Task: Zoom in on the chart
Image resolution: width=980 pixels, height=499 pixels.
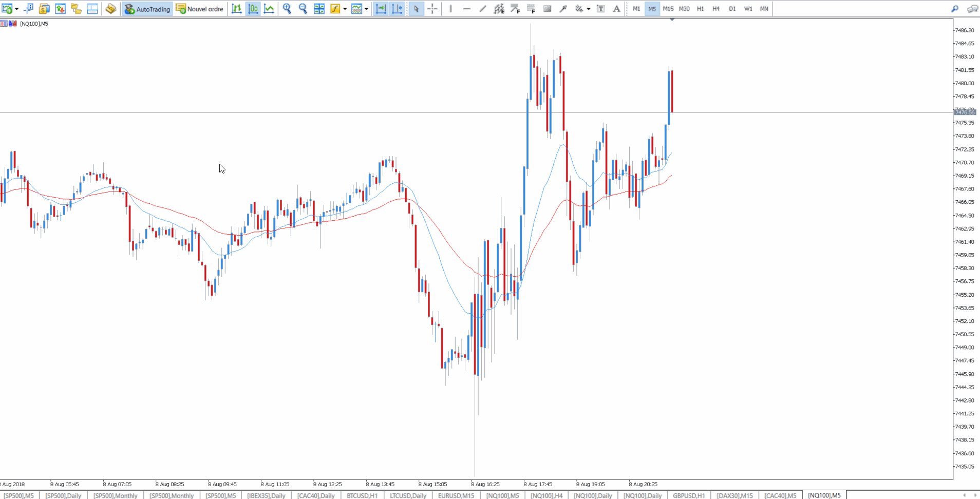Action: coord(287,9)
